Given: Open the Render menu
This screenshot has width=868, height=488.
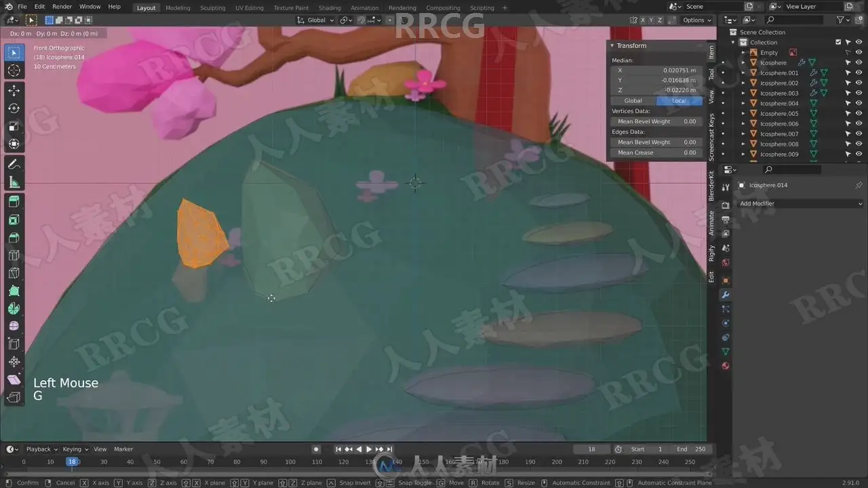Looking at the screenshot, I should [x=62, y=7].
